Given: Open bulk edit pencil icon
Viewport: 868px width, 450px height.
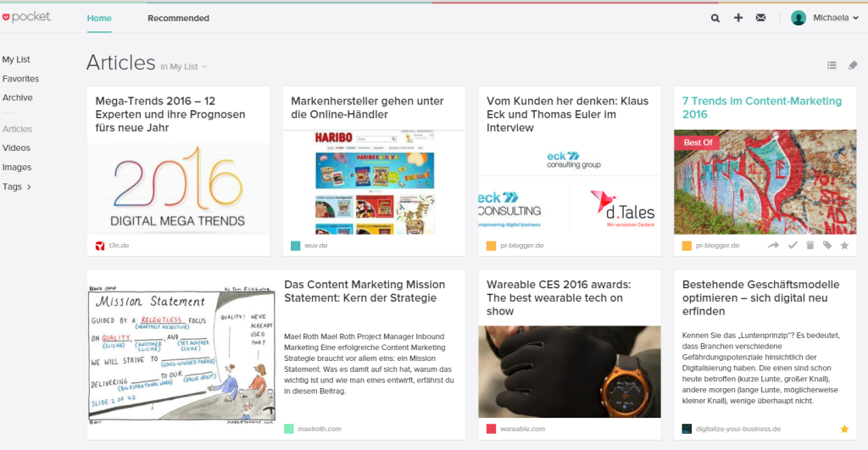Looking at the screenshot, I should pos(853,65).
